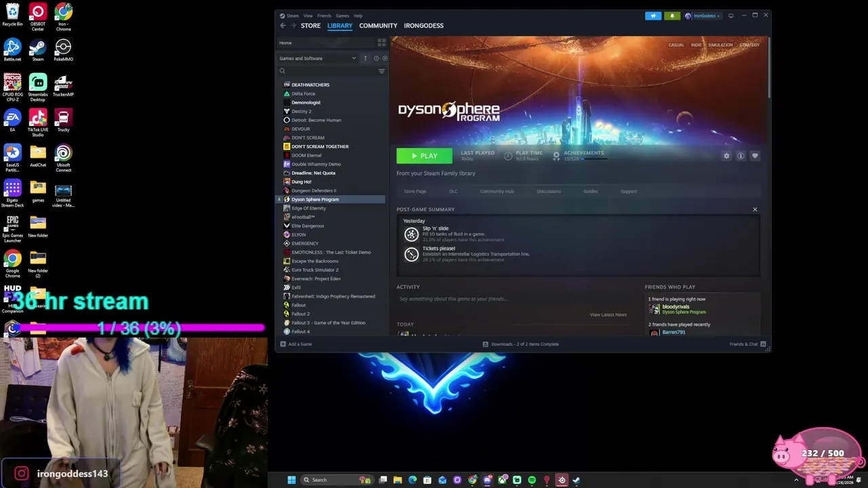Screen dimensions: 868x488
Task: Open the View menu
Action: (308, 16)
